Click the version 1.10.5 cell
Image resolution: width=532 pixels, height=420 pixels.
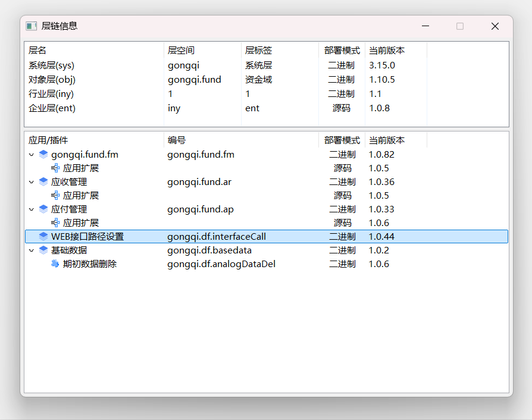382,79
